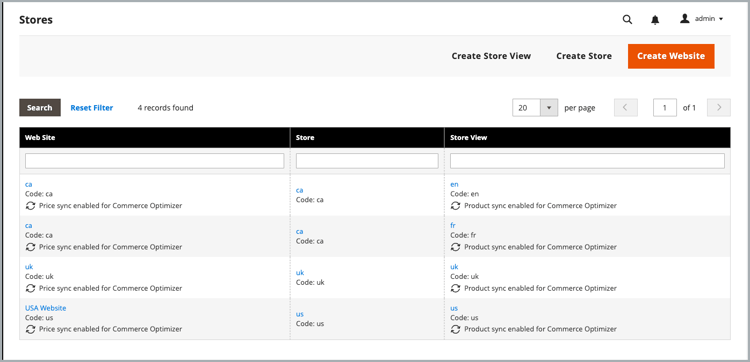750x362 pixels.
Task: Click the Code: fr text
Action: pos(463,235)
